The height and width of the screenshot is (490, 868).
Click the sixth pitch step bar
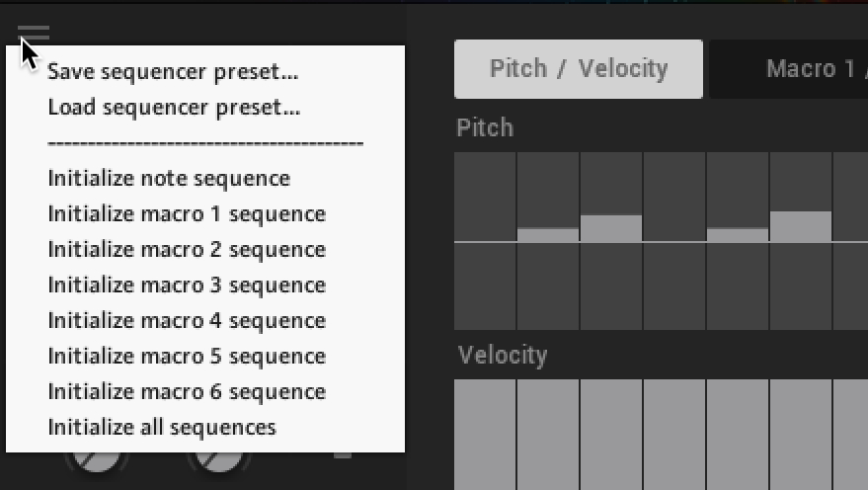801,226
